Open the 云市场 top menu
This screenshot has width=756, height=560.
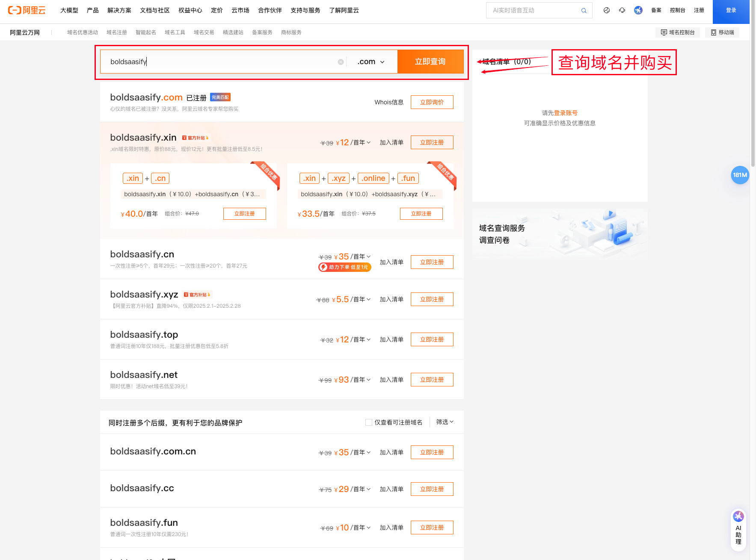pyautogui.click(x=240, y=10)
